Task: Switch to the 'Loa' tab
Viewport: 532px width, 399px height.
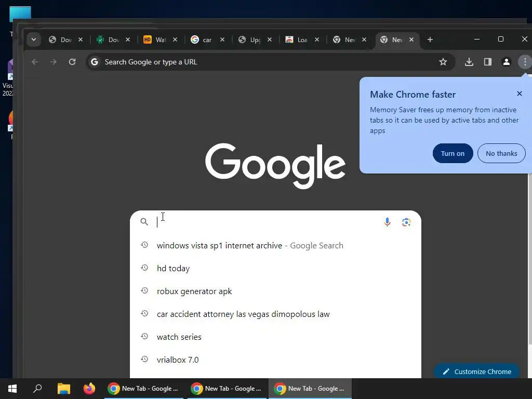Action: tap(302, 39)
